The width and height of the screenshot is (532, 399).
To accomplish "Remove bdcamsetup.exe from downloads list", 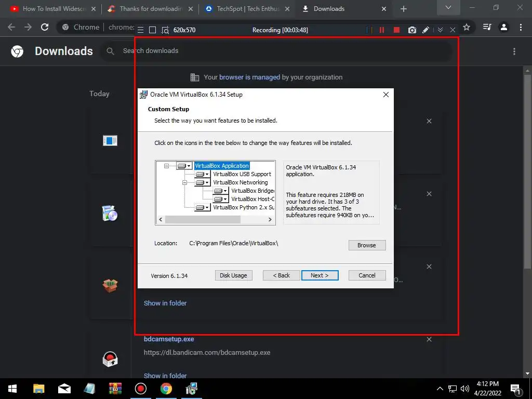I will tap(429, 339).
